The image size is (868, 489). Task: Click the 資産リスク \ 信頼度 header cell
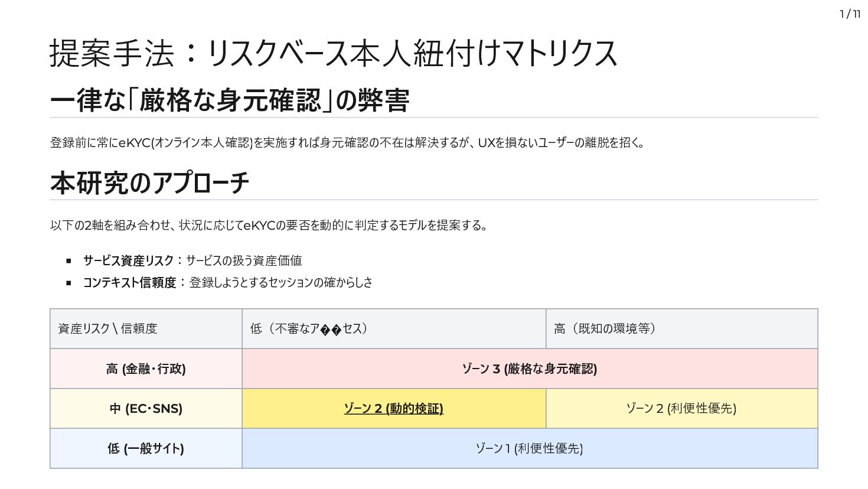click(108, 329)
